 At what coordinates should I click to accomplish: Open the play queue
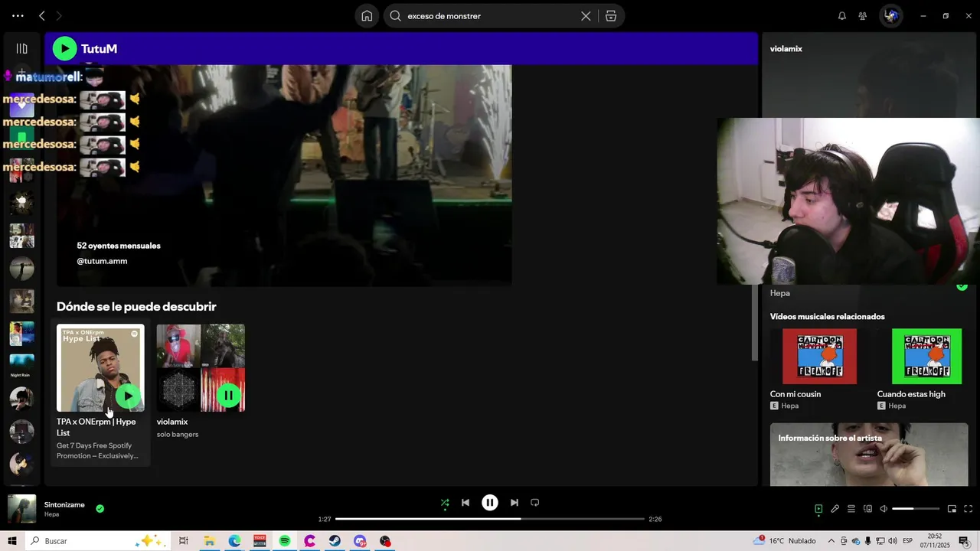851,509
